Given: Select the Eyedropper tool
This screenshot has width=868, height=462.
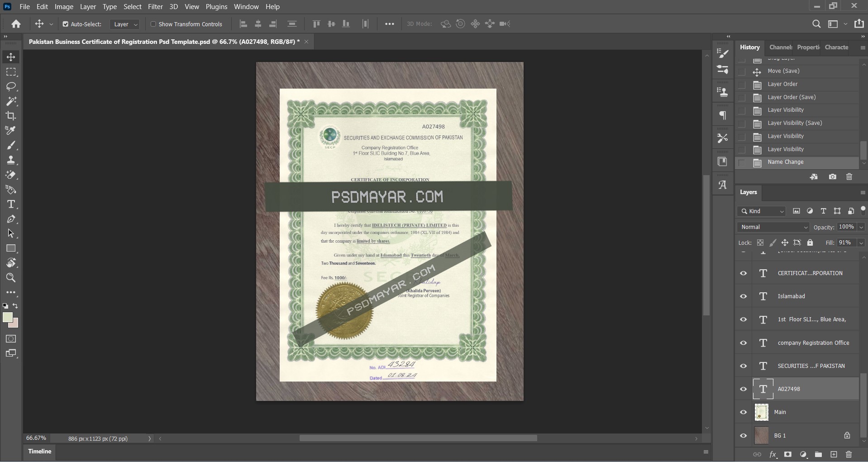Looking at the screenshot, I should [11, 130].
